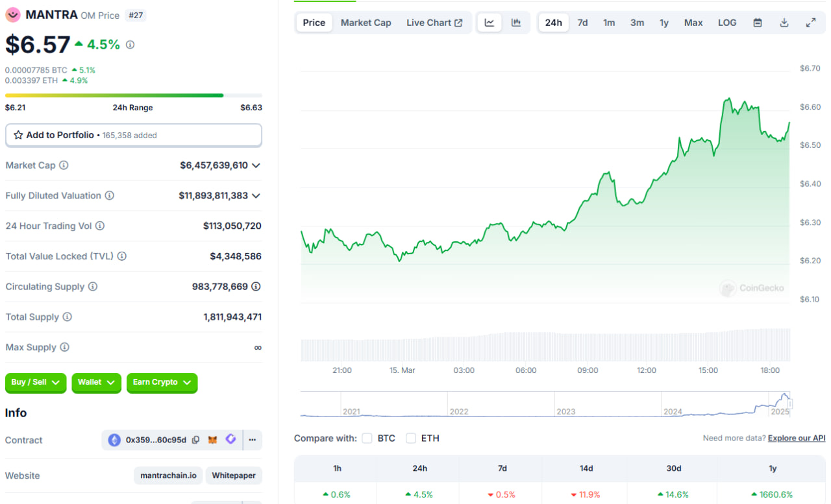Show Fully Diluted Valuation info icon

[x=110, y=195]
